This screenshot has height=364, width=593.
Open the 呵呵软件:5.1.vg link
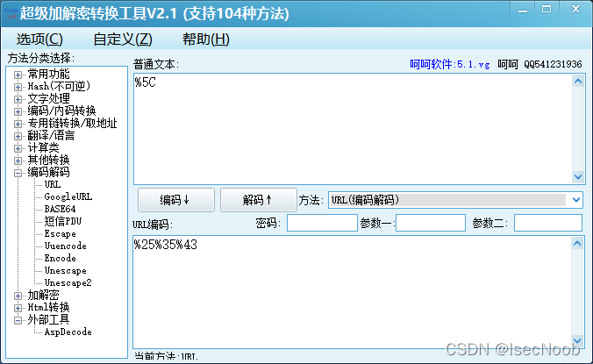450,64
